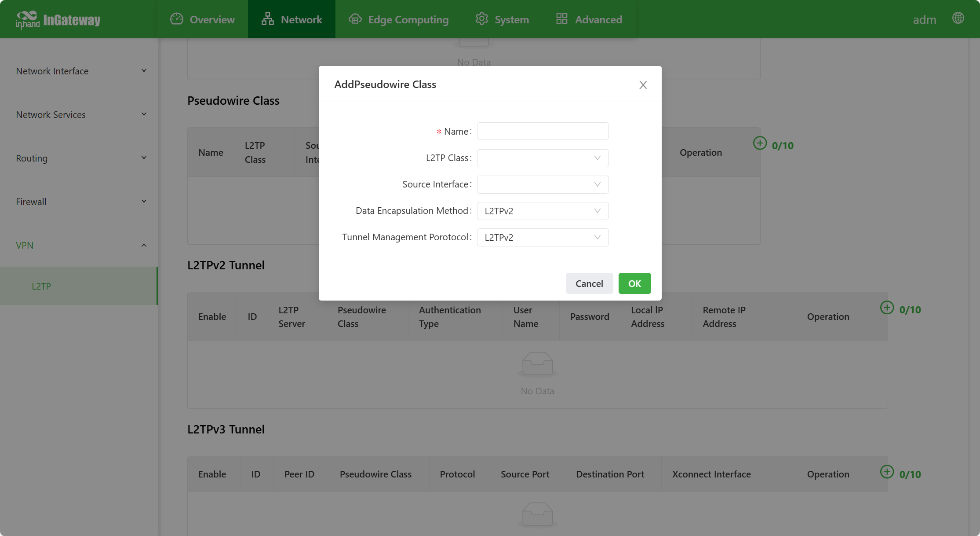The height and width of the screenshot is (536, 980).
Task: Switch to the Advanced tab
Action: 589,19
